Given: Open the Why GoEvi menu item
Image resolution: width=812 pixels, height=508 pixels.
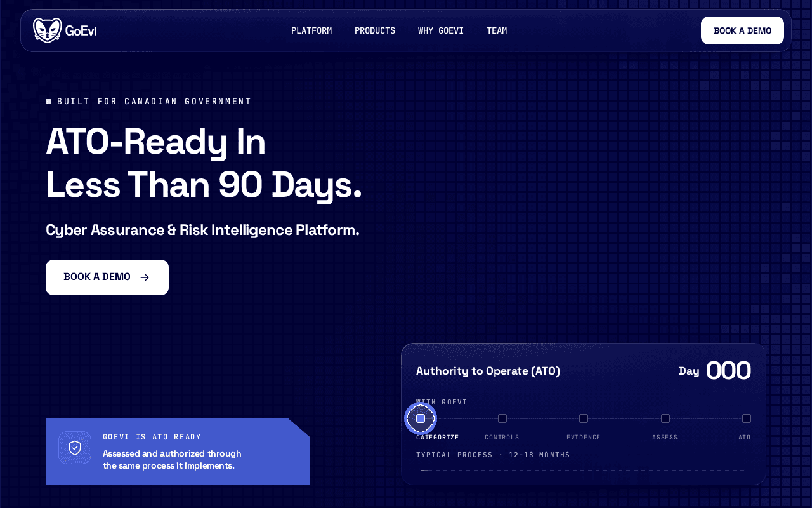Looking at the screenshot, I should [x=441, y=30].
